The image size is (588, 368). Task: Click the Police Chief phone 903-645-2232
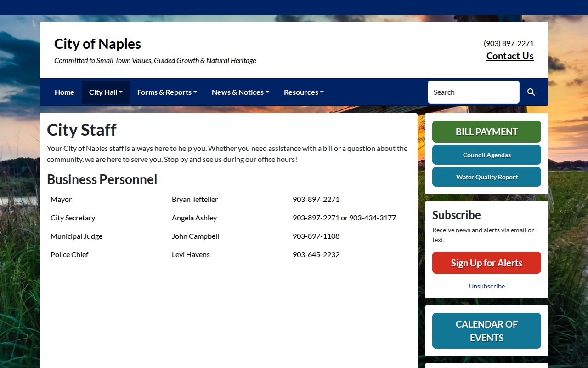click(316, 254)
